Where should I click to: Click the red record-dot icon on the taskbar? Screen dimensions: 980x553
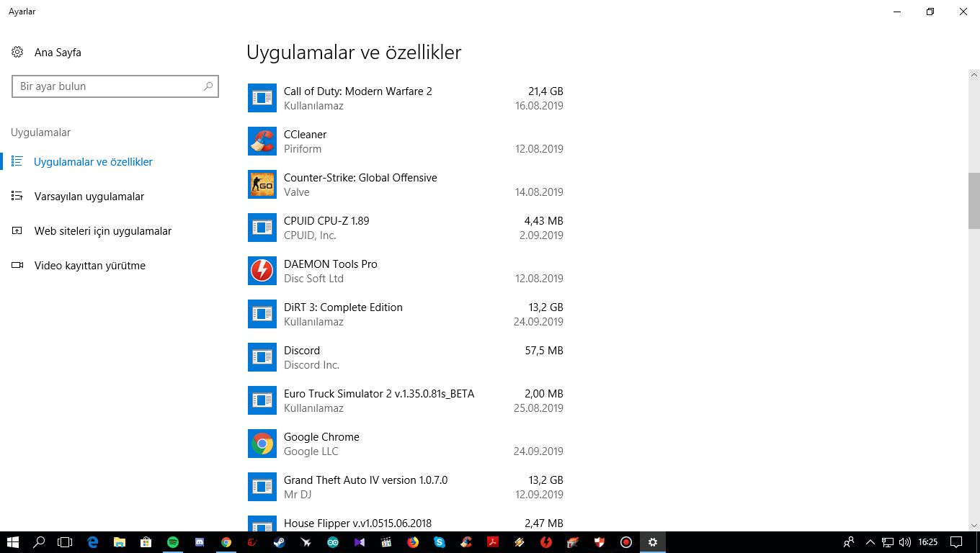pos(626,542)
